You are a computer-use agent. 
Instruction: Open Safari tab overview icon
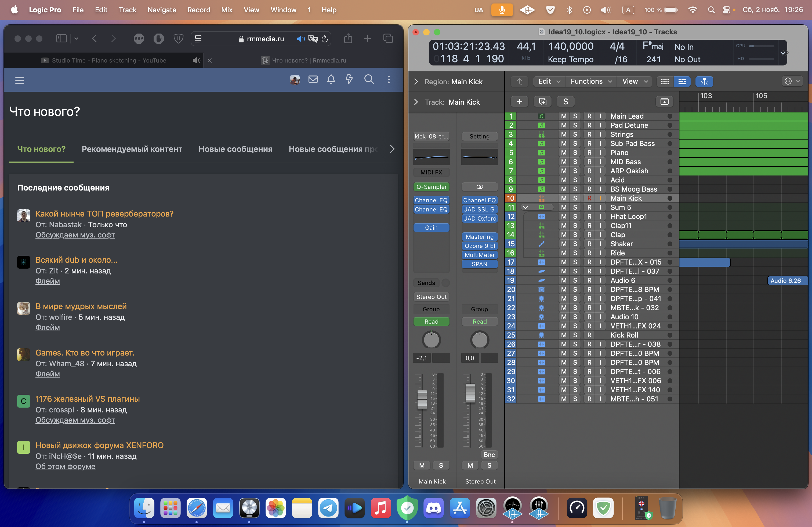click(x=388, y=39)
